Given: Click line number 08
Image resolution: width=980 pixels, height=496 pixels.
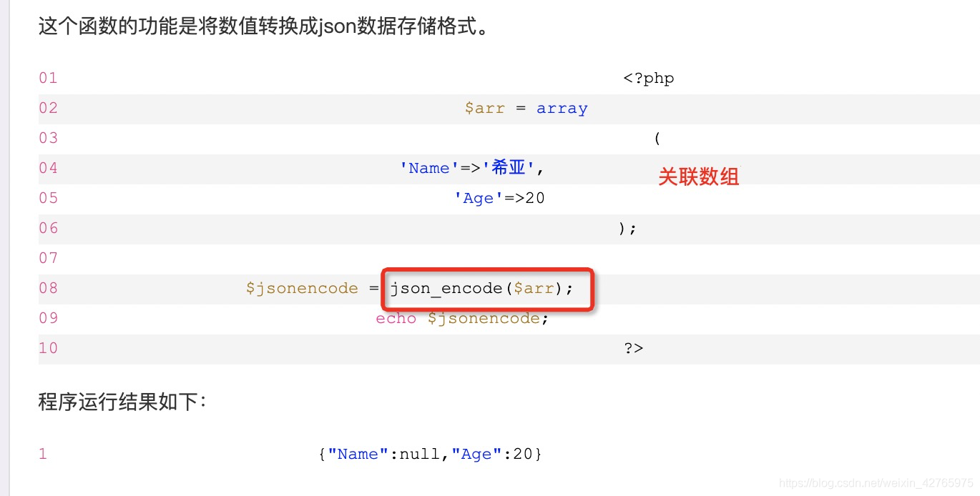Looking at the screenshot, I should tap(48, 288).
